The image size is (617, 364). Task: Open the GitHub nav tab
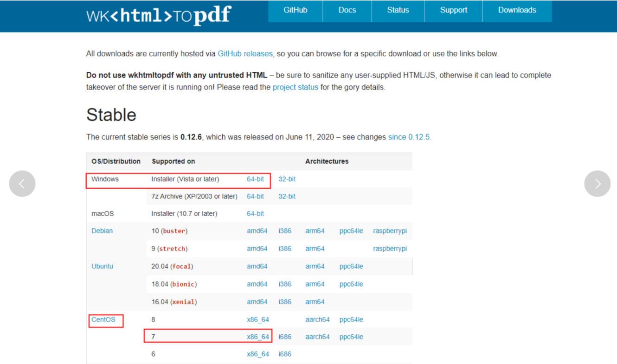[x=296, y=10]
